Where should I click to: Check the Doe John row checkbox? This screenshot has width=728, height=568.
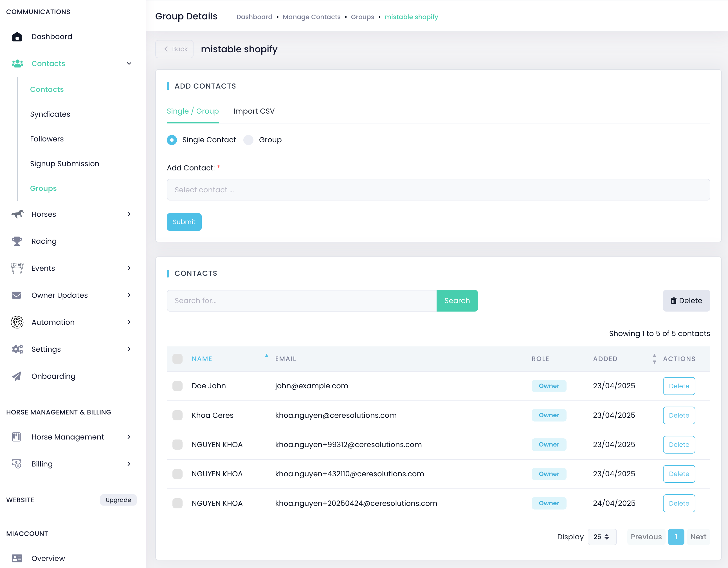click(x=177, y=386)
